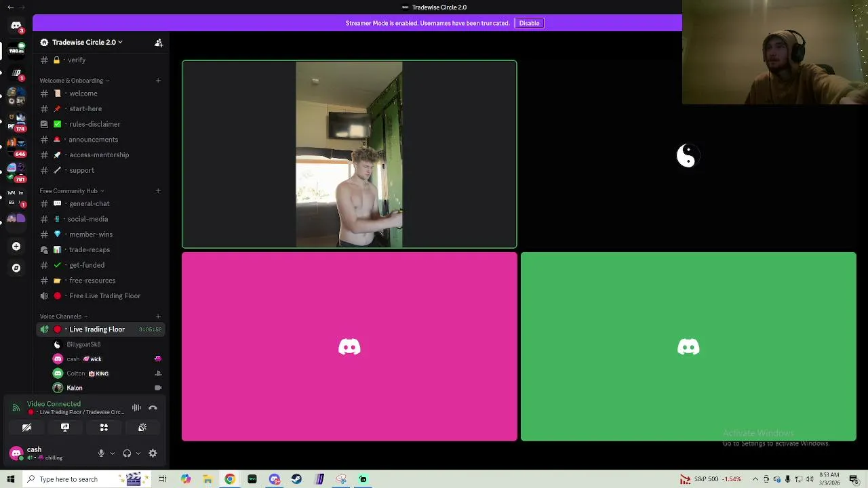The image size is (868, 488).
Task: Open Live Trading Floor / Tradewise Circle link
Action: point(82,412)
